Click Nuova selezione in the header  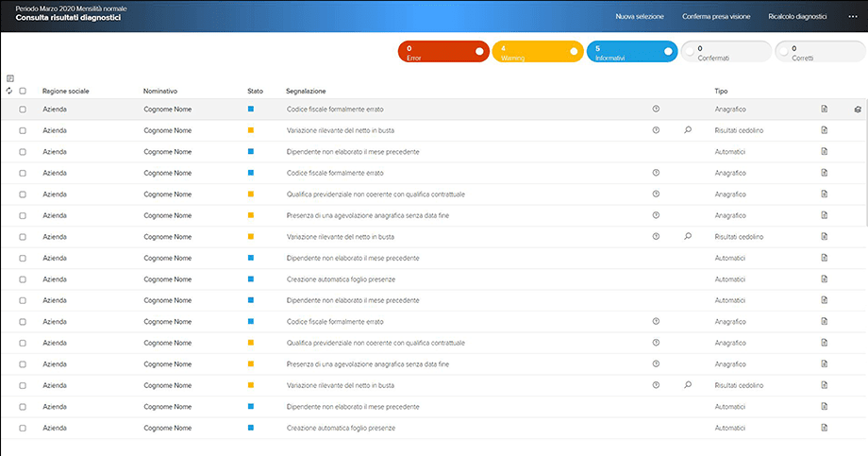pos(640,17)
